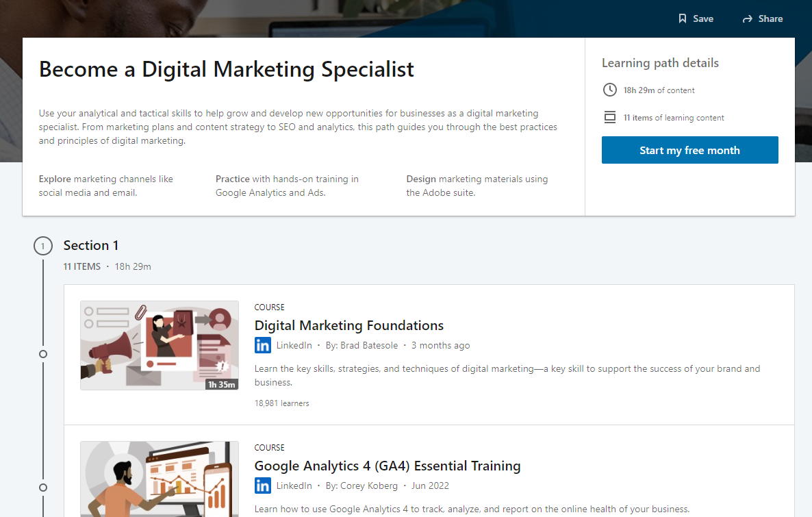Click the Share text label

point(770,18)
